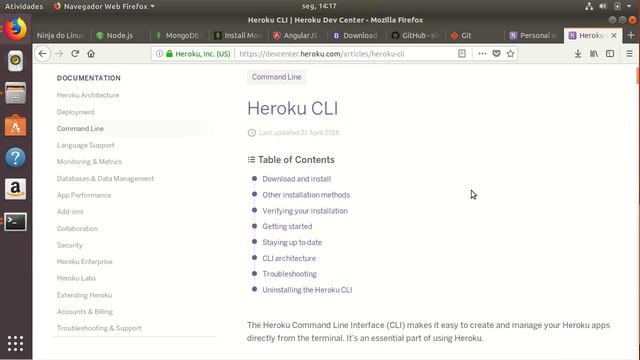Open App Performance category
Image resolution: width=640 pixels, height=360 pixels.
click(84, 195)
